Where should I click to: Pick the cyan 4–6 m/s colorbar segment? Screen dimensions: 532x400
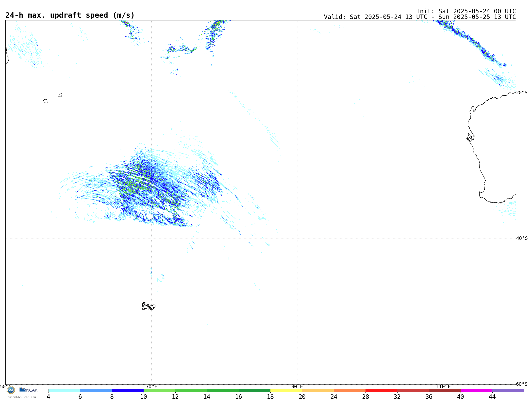tap(64, 391)
